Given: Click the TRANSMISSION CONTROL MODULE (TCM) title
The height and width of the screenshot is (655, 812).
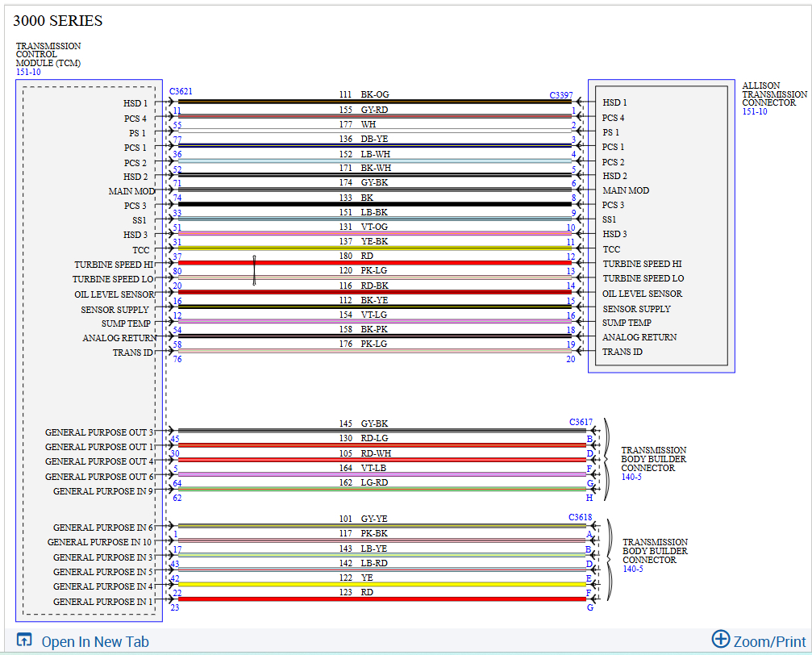Looking at the screenshot, I should (48, 54).
